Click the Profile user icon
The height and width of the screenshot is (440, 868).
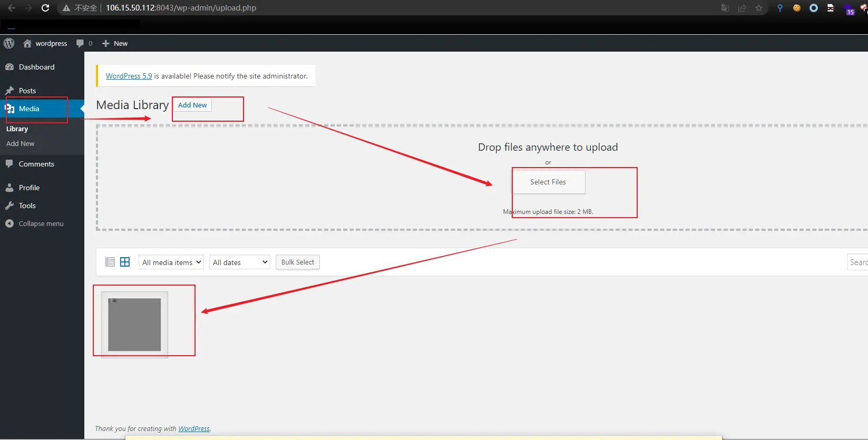pyautogui.click(x=9, y=188)
